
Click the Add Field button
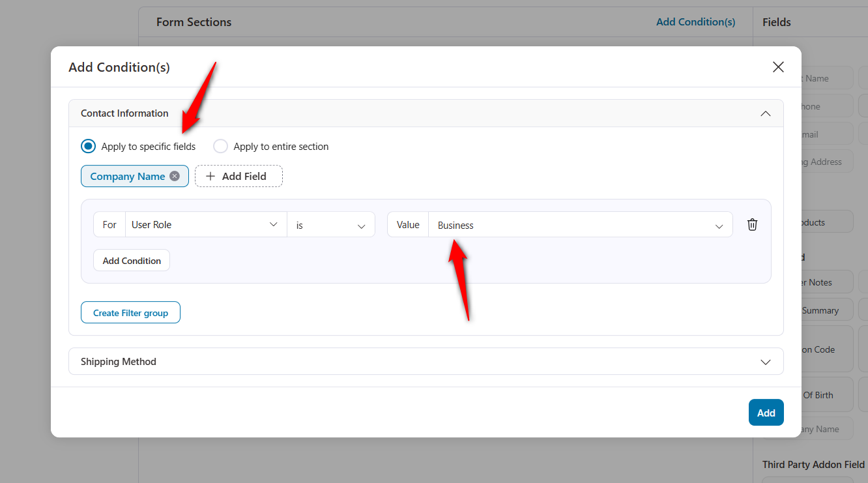(239, 176)
